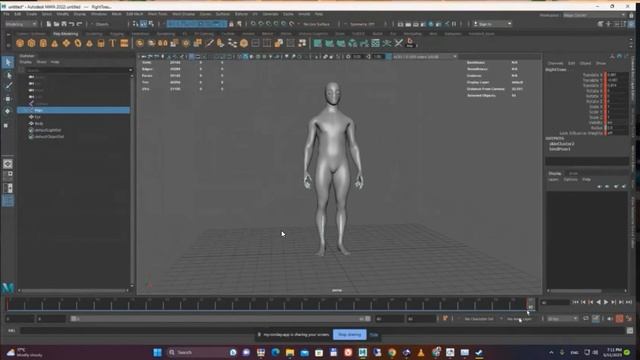The width and height of the screenshot is (640, 360).
Task: Click the Undo arrow on status line
Action: (x=72, y=24)
